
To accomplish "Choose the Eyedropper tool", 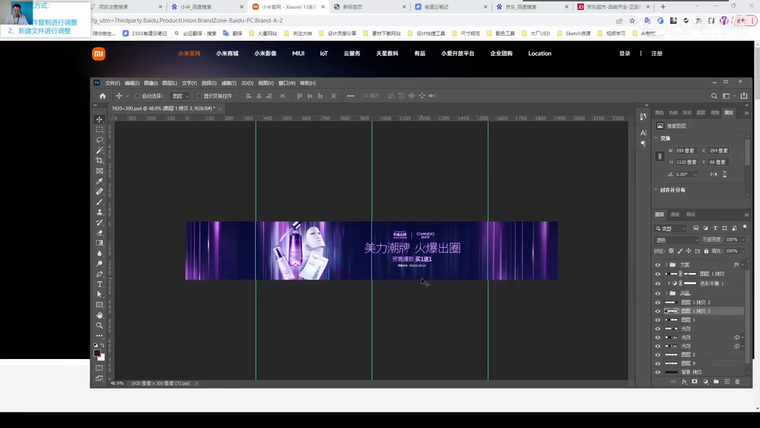I will pos(99,181).
